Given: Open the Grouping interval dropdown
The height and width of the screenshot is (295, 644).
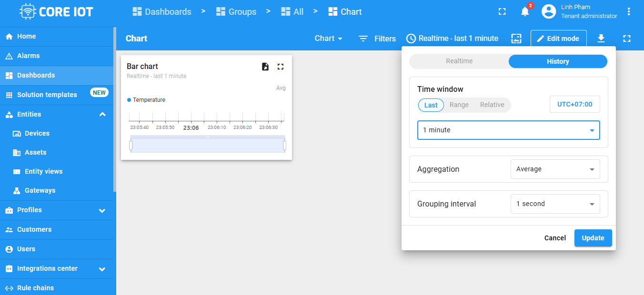Looking at the screenshot, I should tap(555, 204).
